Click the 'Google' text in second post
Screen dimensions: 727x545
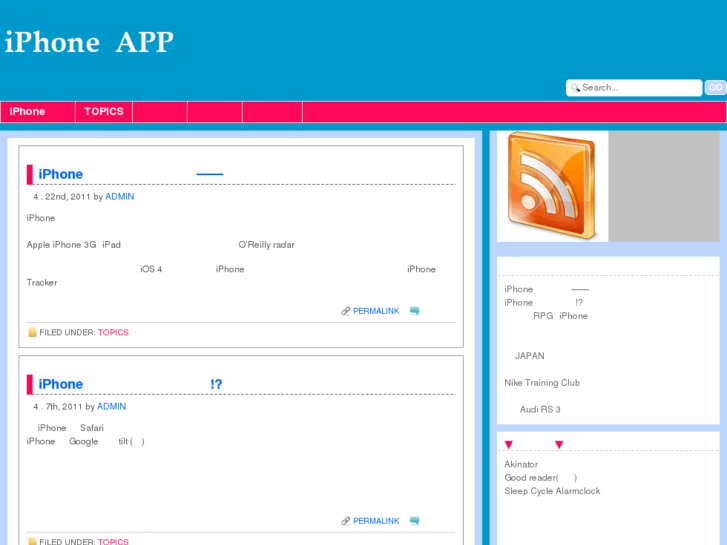tap(83, 442)
